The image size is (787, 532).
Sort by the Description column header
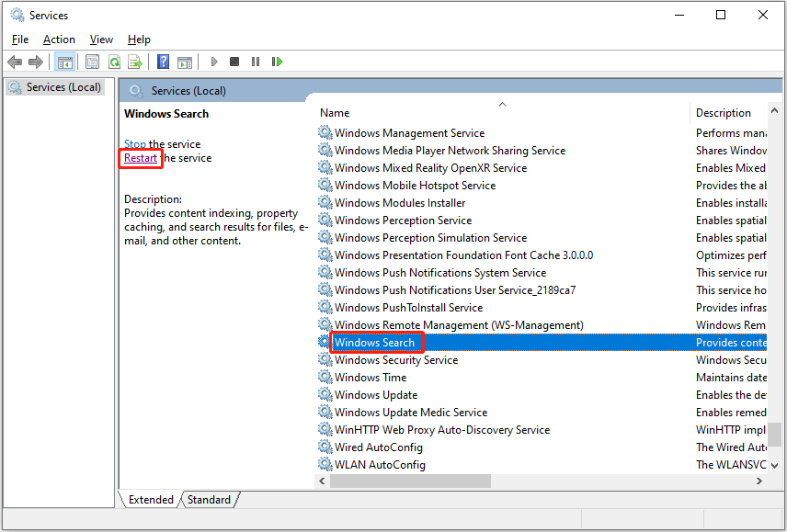coord(728,113)
